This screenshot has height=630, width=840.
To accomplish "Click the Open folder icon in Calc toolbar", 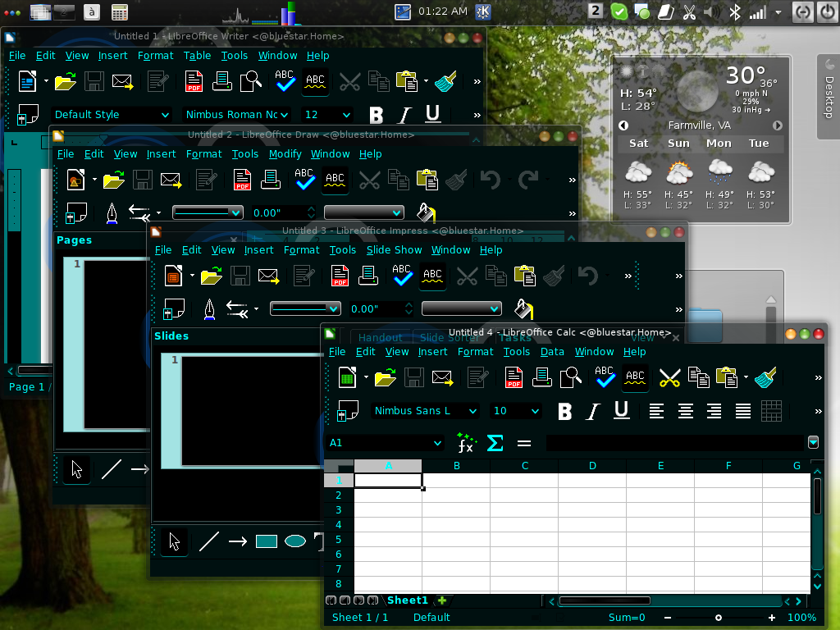I will pyautogui.click(x=386, y=377).
